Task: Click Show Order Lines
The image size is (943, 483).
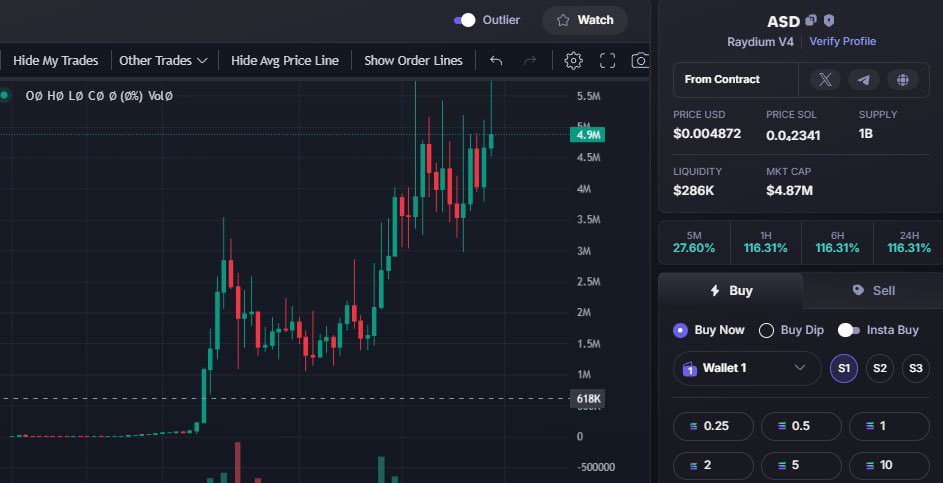Action: tap(413, 61)
